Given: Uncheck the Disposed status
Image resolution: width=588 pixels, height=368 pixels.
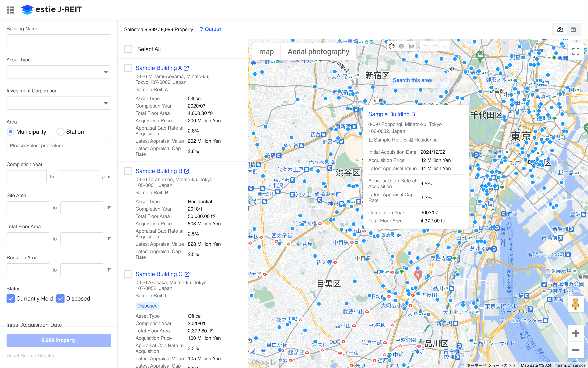Looking at the screenshot, I should (x=60, y=298).
